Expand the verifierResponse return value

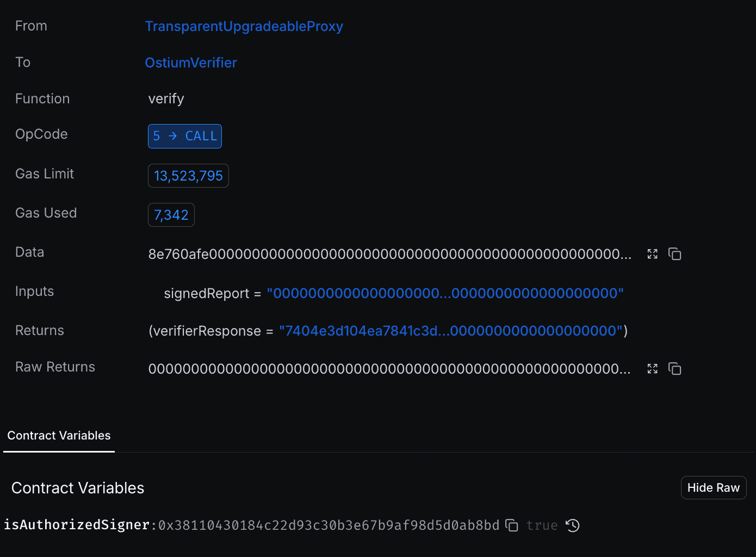pos(451,331)
